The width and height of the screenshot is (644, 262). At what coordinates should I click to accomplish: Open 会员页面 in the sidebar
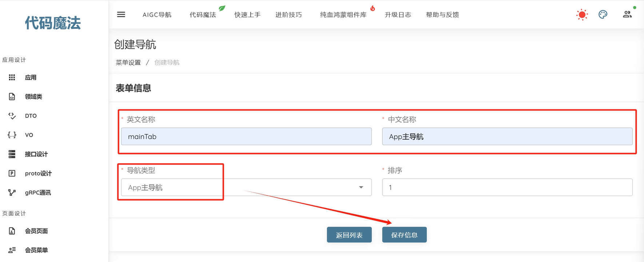pyautogui.click(x=36, y=231)
